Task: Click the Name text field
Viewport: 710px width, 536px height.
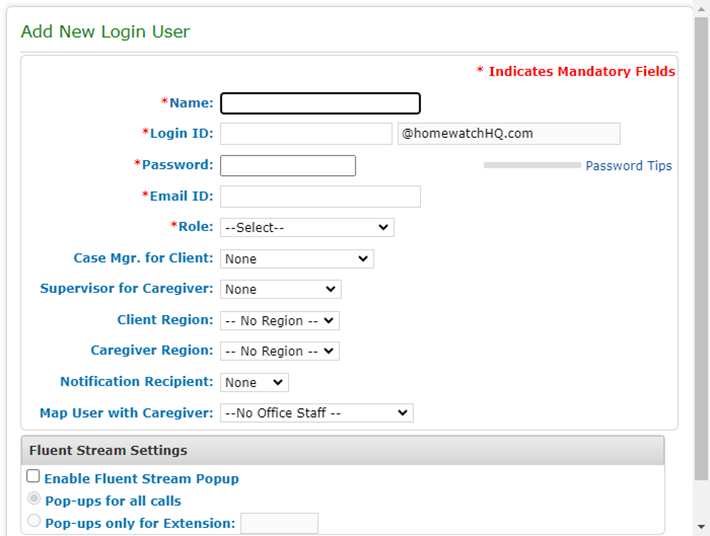Action: pos(320,103)
